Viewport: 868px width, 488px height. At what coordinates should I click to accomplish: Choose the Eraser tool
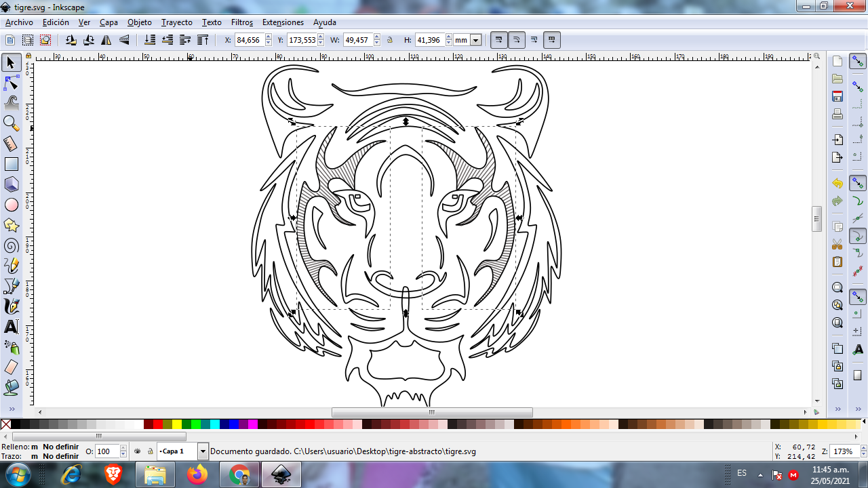click(x=11, y=367)
